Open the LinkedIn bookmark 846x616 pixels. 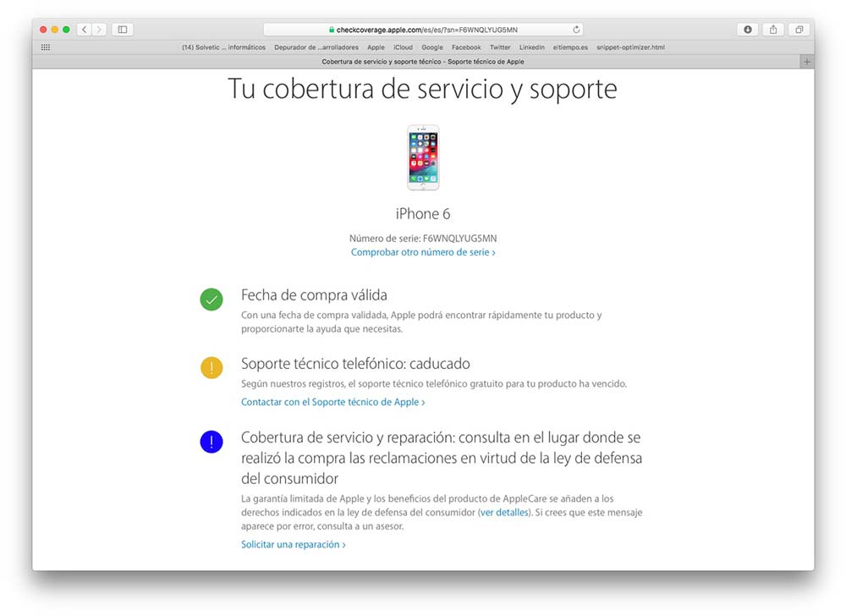click(x=532, y=47)
